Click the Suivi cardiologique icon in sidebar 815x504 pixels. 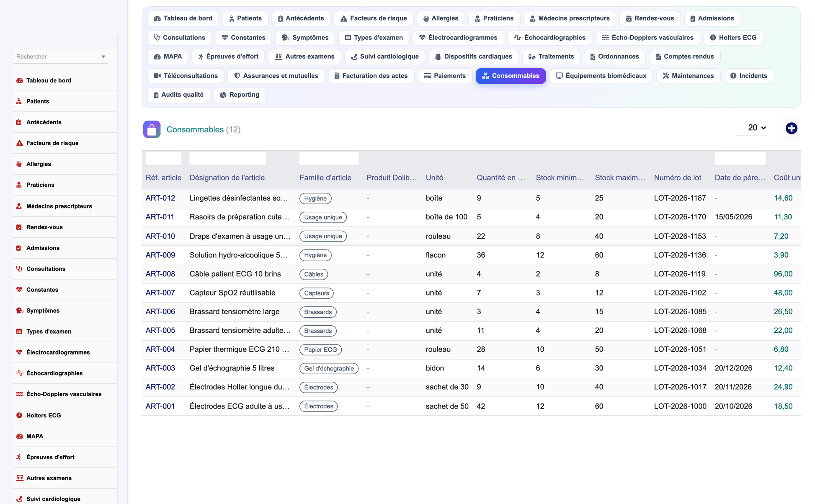[19, 499]
